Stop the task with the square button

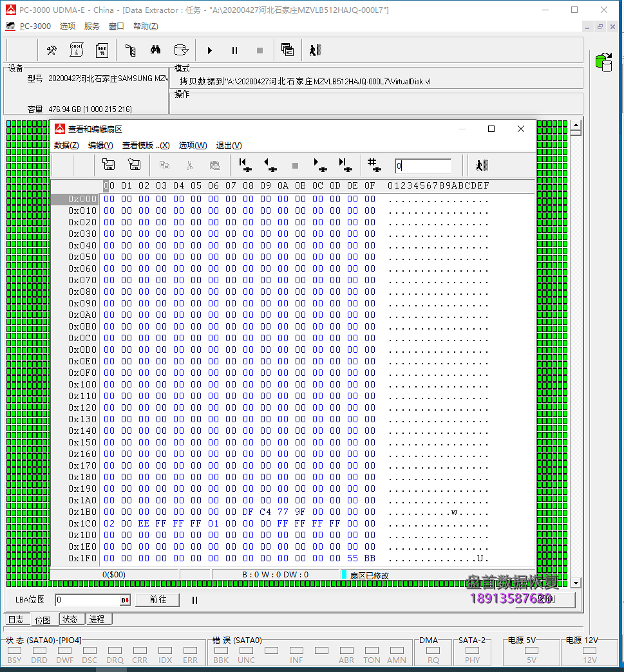pyautogui.click(x=260, y=51)
